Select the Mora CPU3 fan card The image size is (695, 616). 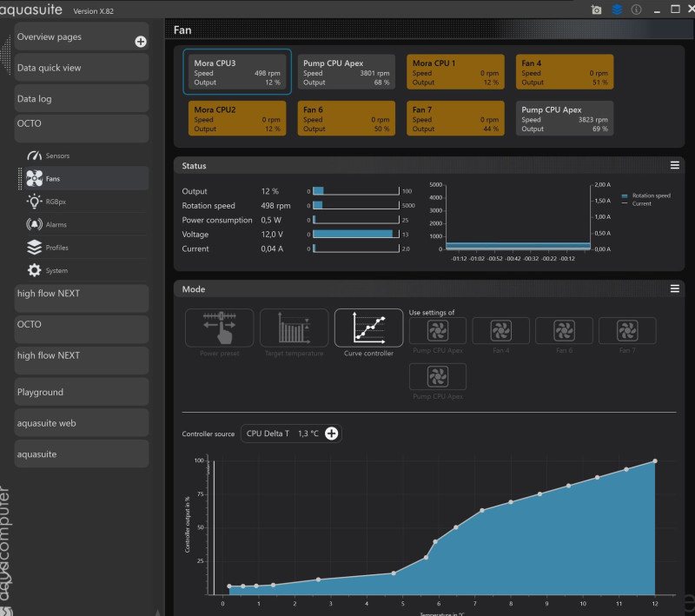click(237, 72)
